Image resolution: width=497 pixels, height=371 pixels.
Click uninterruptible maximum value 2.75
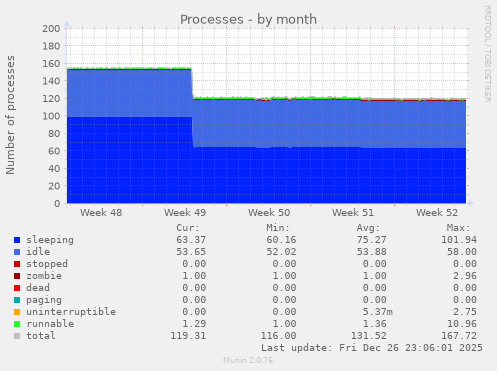(465, 312)
